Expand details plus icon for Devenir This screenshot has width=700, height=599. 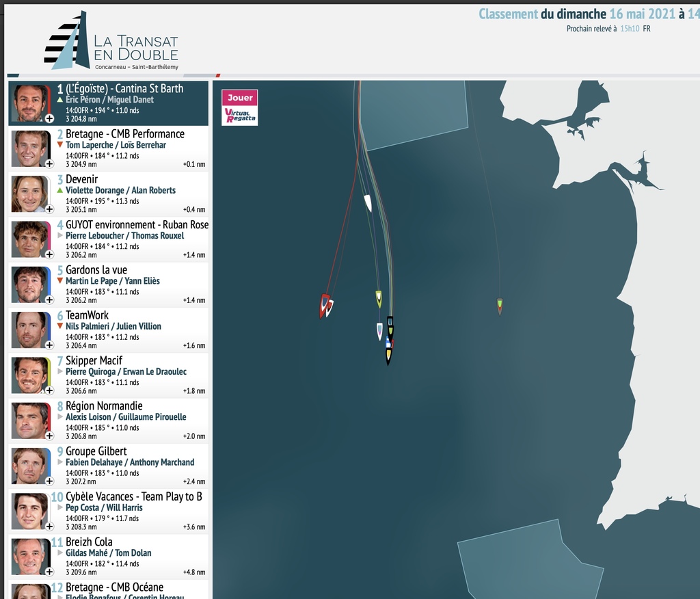pos(49,209)
